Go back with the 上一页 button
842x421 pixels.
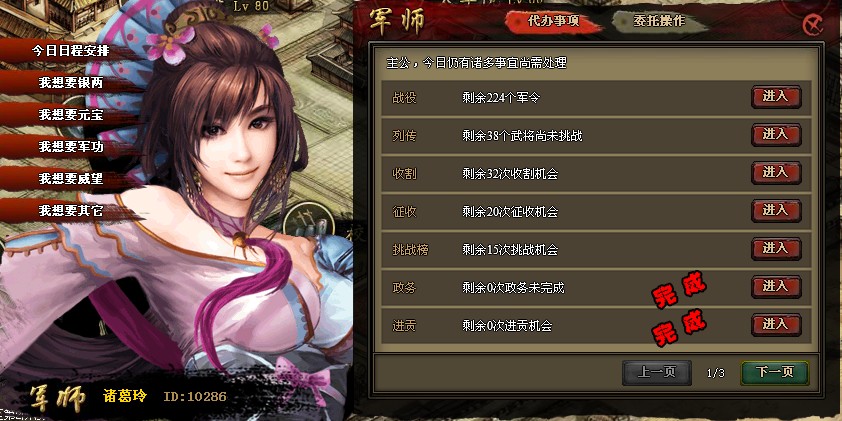pos(656,373)
